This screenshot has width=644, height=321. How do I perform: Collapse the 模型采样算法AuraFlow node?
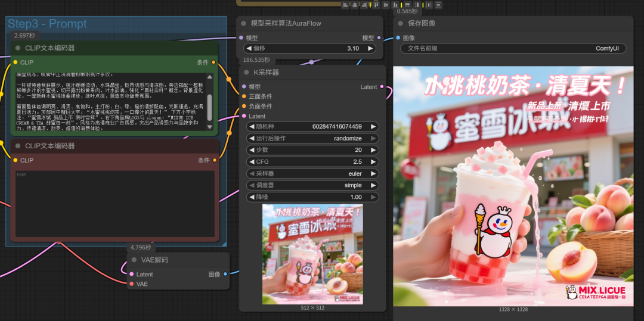coord(243,24)
